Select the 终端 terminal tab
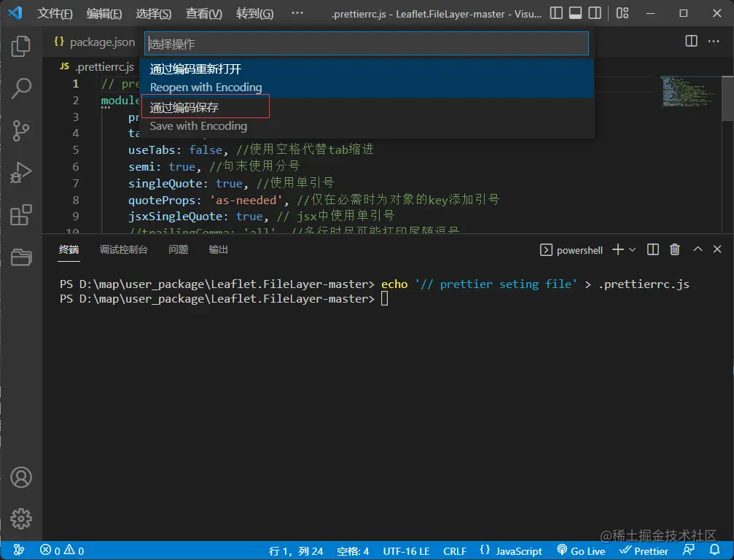The height and width of the screenshot is (560, 734). click(x=69, y=249)
